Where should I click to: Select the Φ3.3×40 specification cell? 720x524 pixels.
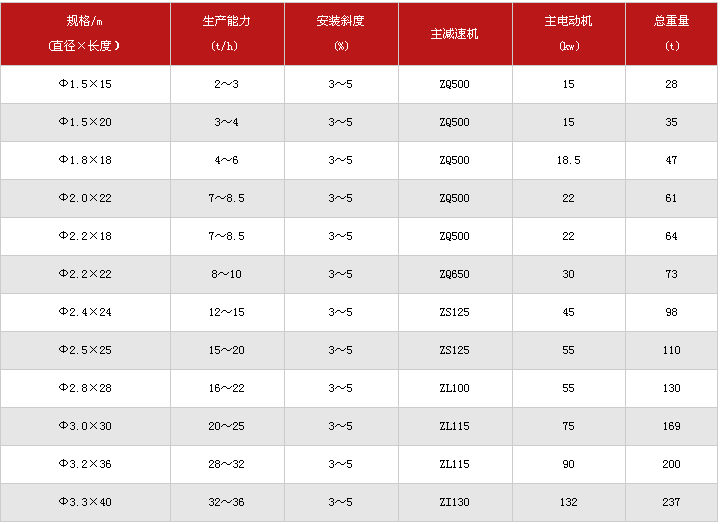click(x=85, y=502)
